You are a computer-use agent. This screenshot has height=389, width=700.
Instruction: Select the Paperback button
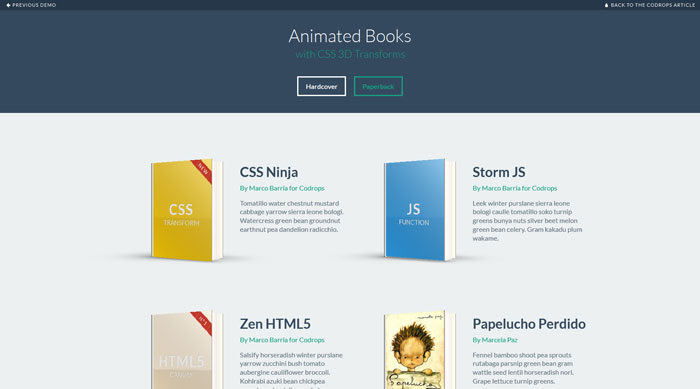click(378, 86)
